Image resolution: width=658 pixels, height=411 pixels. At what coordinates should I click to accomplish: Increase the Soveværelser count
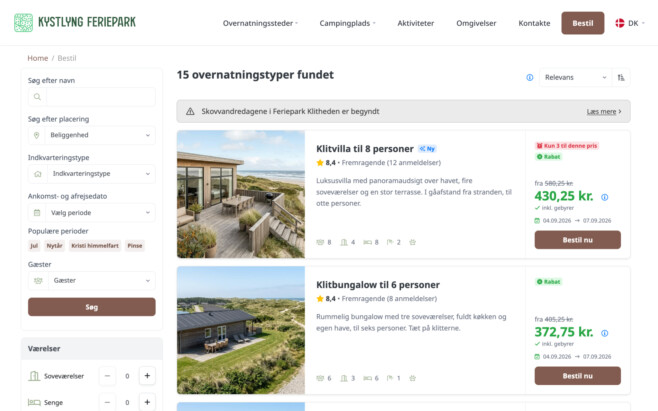click(x=147, y=376)
